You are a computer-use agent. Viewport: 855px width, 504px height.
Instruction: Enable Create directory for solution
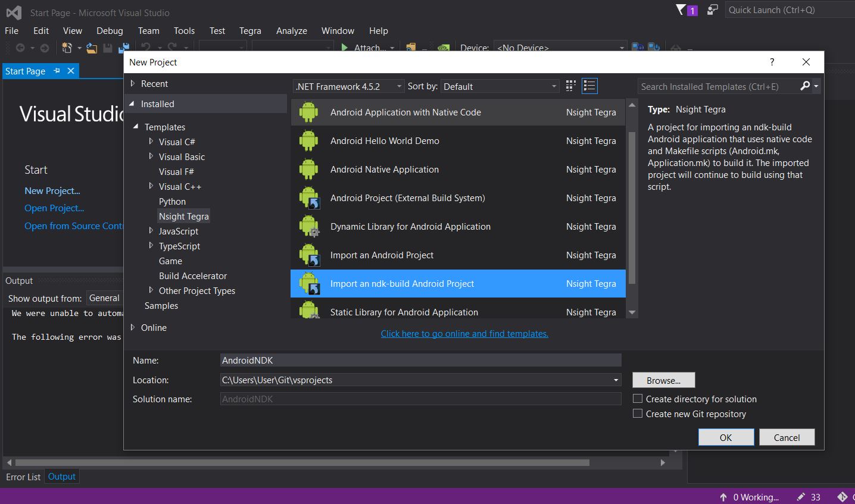tap(637, 399)
